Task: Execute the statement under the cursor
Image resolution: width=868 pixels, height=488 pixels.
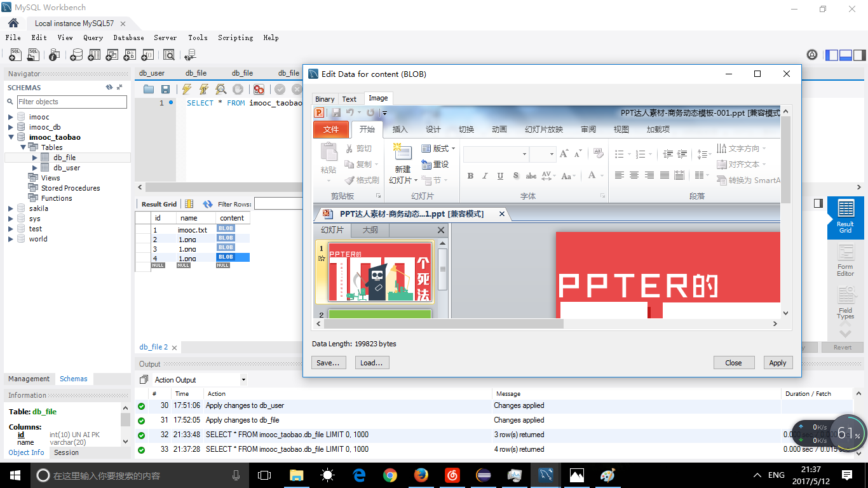Action: tap(203, 90)
